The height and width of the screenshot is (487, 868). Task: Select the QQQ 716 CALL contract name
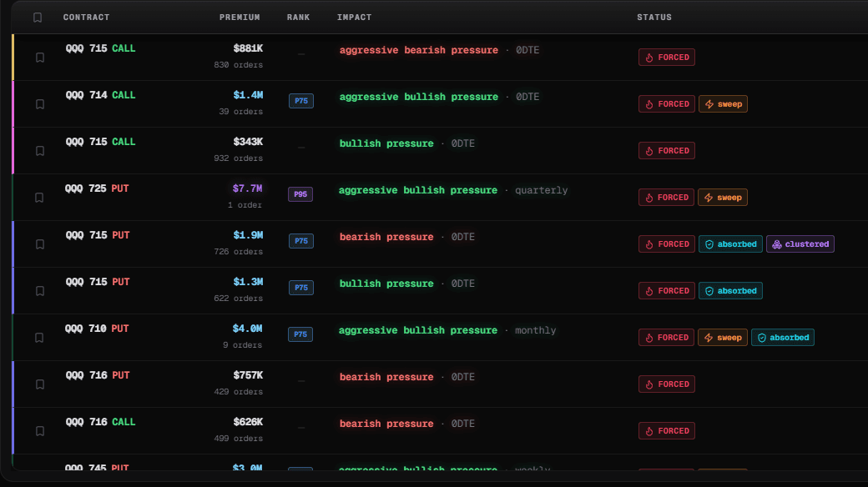[100, 422]
